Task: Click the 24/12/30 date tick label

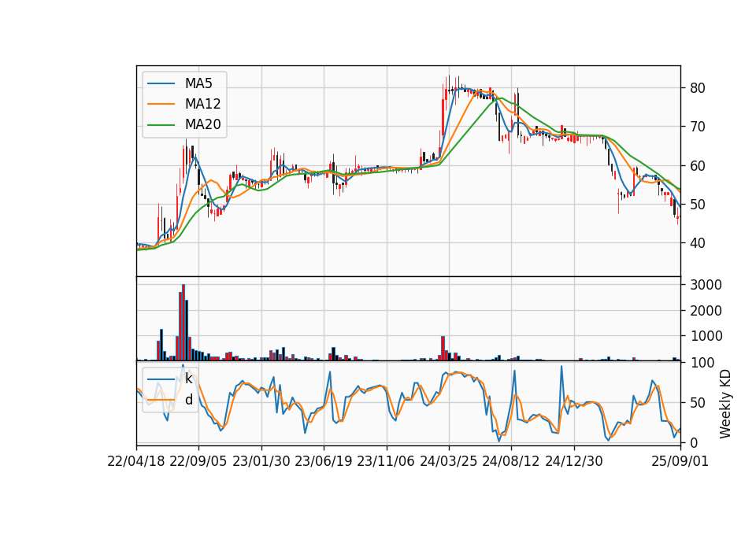Action: point(574,461)
